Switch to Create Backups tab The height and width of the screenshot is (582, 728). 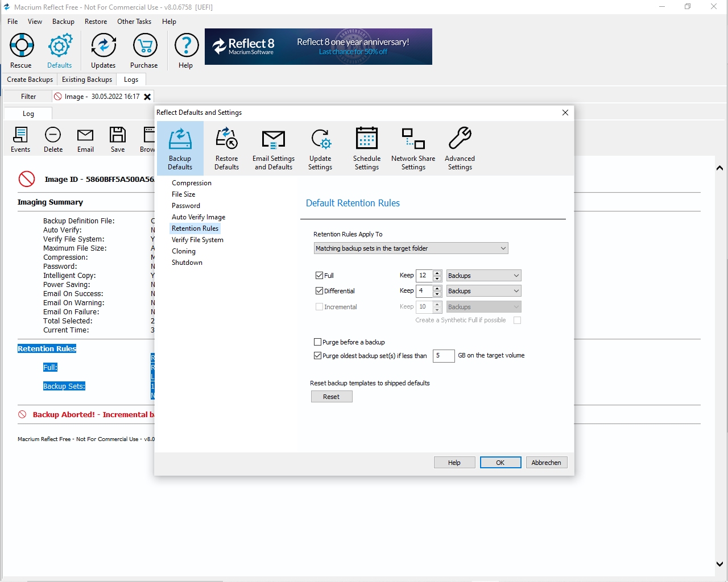(30, 80)
